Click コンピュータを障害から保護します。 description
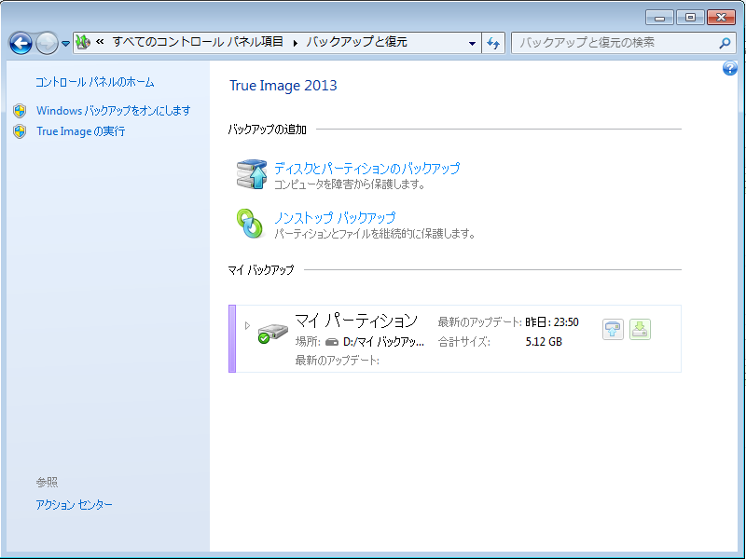The image size is (746, 560). pos(350,184)
